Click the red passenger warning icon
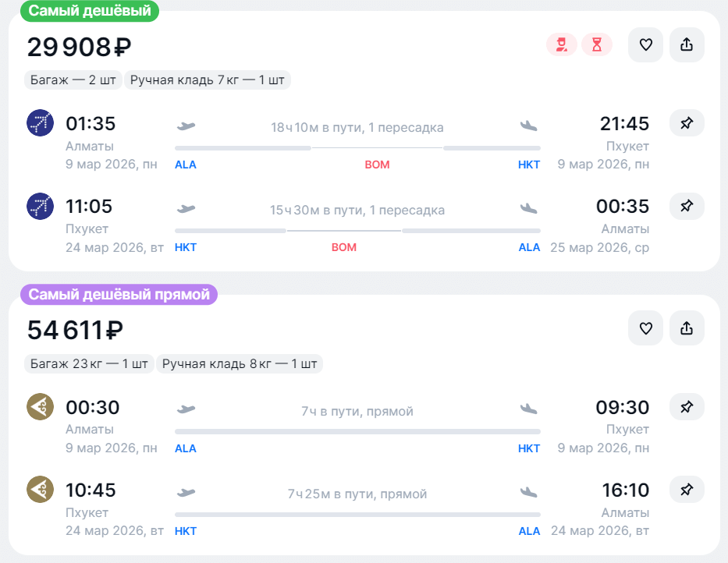 pyautogui.click(x=561, y=45)
